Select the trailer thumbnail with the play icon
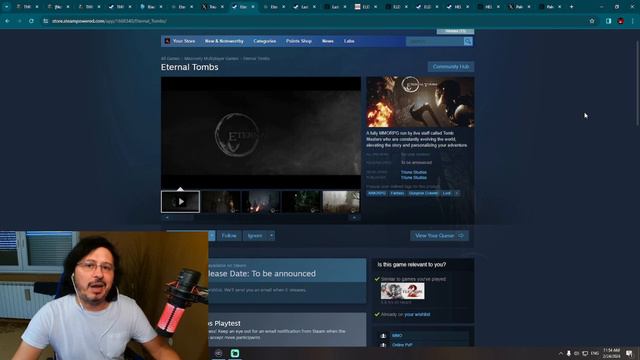640x360 pixels. (x=180, y=202)
